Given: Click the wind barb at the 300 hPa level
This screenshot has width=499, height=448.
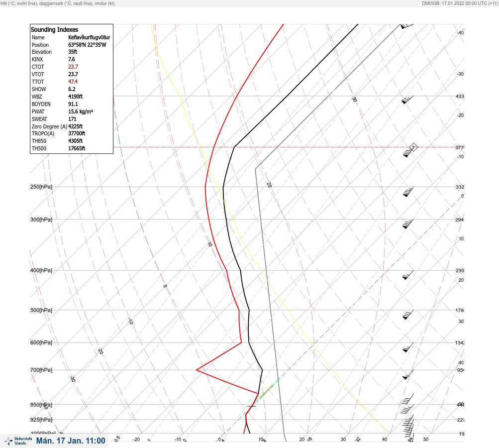Looking at the screenshot, I should pos(408,224).
